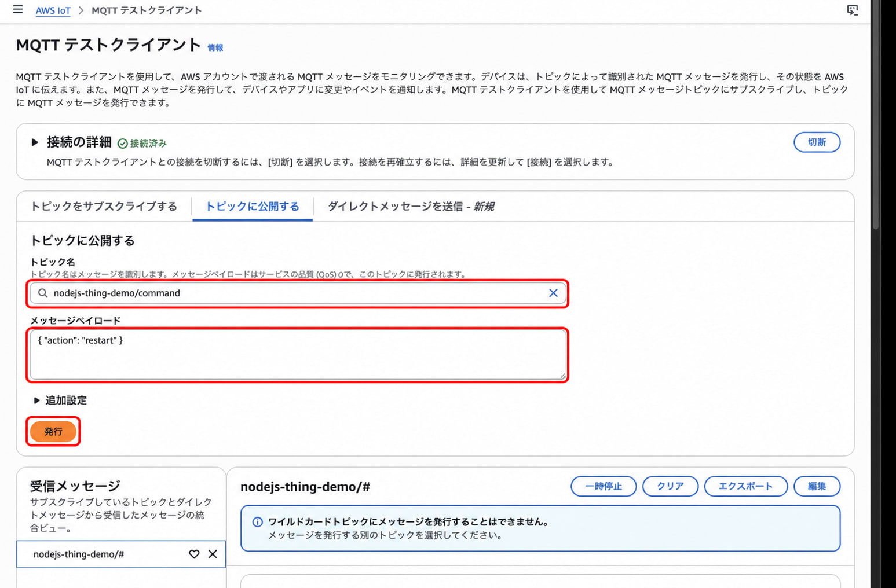Viewport: 896px width, 588px height.
Task: Open the ダイレクトメッセージを送信 tab
Action: pyautogui.click(x=411, y=207)
